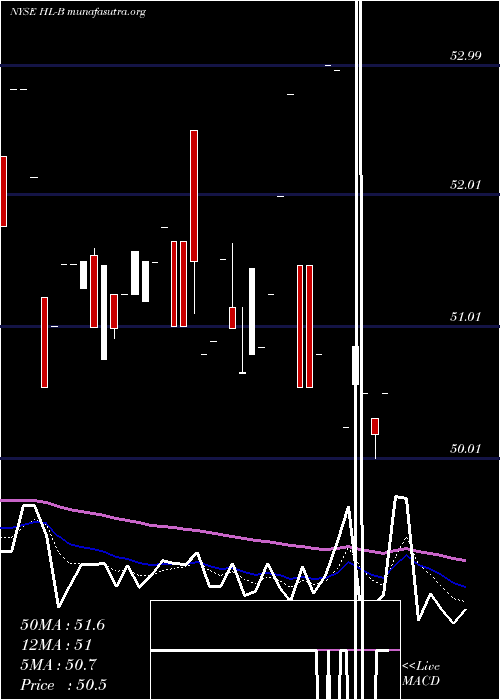Click the 52.99 price level label

tap(466, 56)
